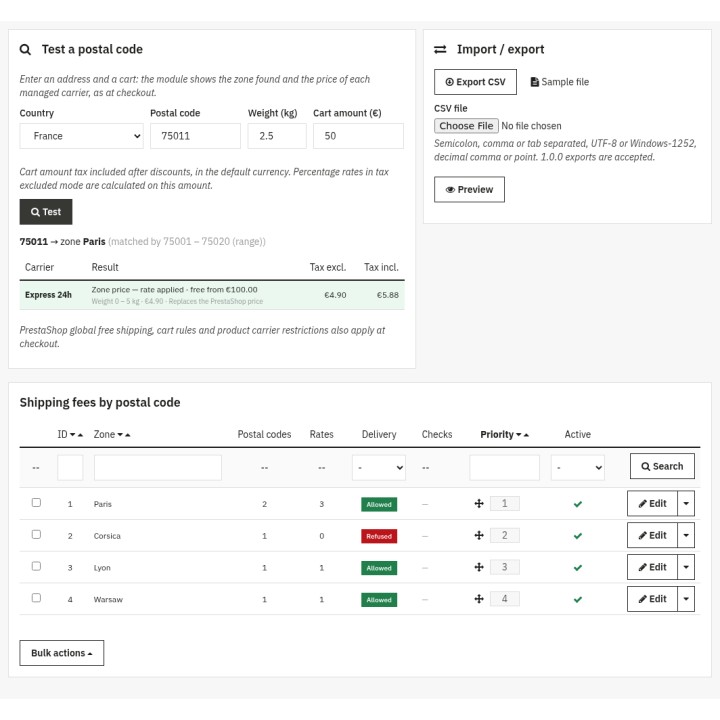Click the Sample file document link
The width and height of the screenshot is (720, 720).
click(560, 82)
